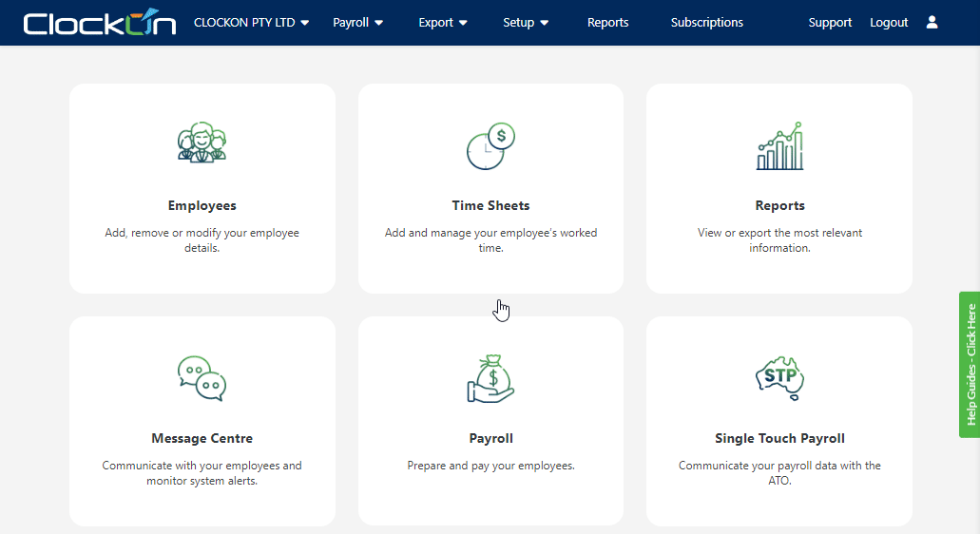Select the Time Sheets card heading
980x534 pixels.
tap(490, 205)
